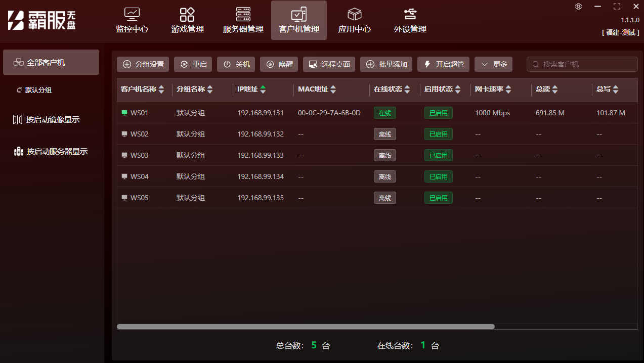This screenshot has width=644, height=363.
Task: Open the 游戏管理 grid icon
Action: [x=187, y=14]
